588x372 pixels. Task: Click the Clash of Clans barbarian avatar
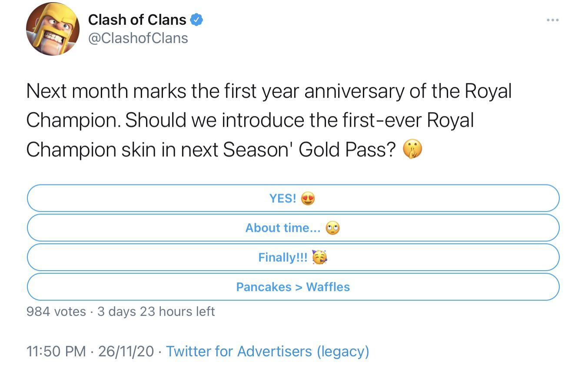(53, 29)
